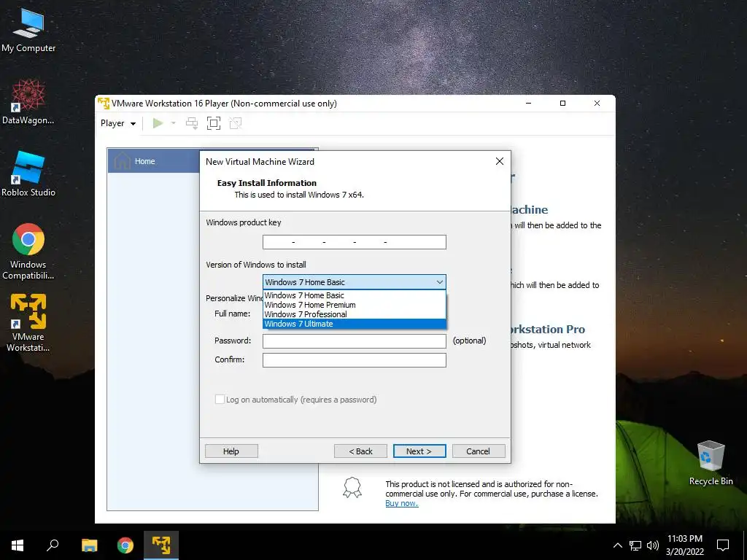Open File Explorer from the taskbar
This screenshot has width=747, height=560.
89,545
